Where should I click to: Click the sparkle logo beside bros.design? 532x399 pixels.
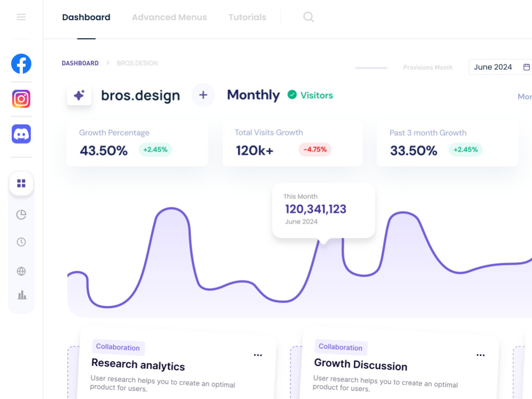[x=79, y=95]
